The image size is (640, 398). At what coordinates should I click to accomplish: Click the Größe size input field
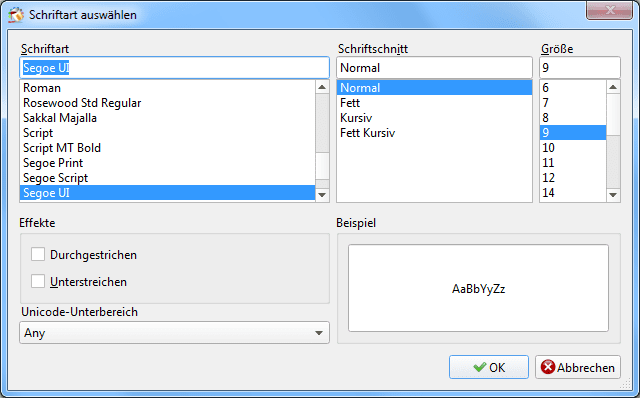(580, 68)
